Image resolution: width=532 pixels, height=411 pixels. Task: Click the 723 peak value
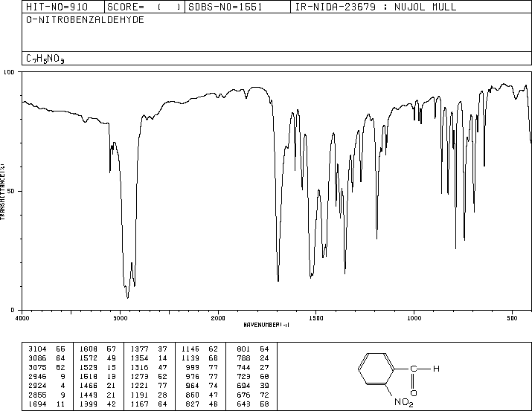tap(243, 376)
